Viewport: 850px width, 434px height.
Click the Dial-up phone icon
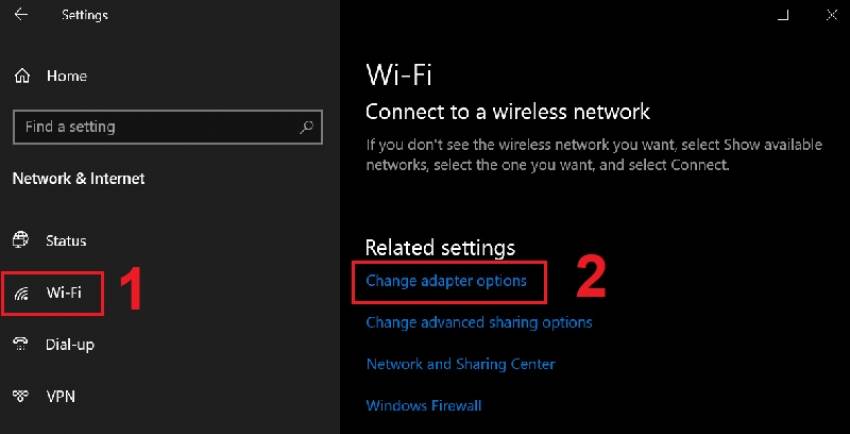(21, 344)
